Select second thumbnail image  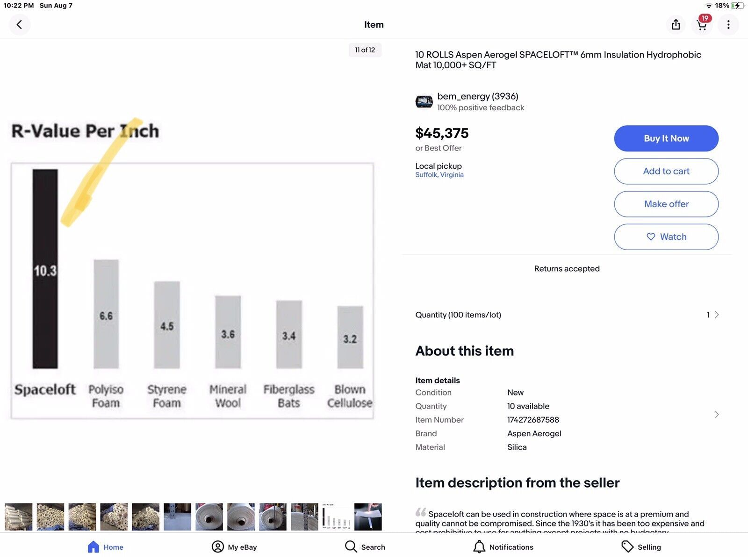click(50, 517)
